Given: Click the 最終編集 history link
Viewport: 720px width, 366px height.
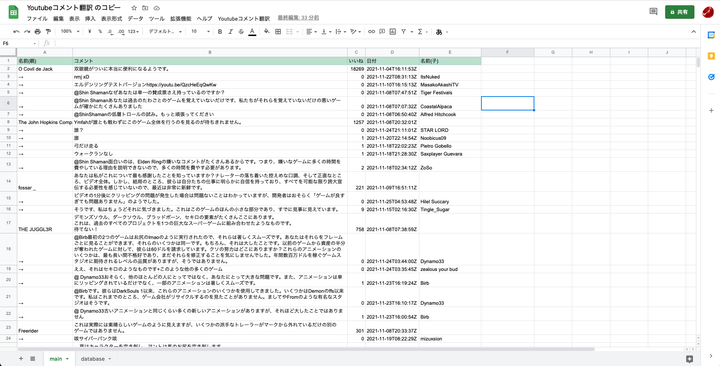Looking at the screenshot, I should pyautogui.click(x=298, y=18).
